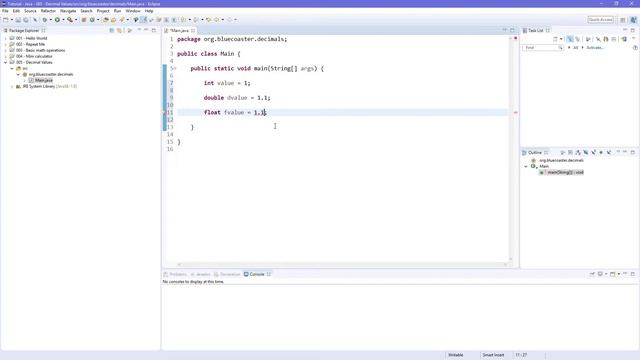
Task: Click the Save toolbar icon
Action: (x=18, y=20)
